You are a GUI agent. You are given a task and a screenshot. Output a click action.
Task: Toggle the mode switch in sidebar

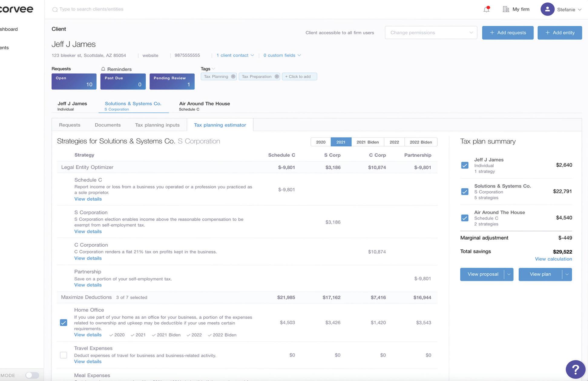32,375
